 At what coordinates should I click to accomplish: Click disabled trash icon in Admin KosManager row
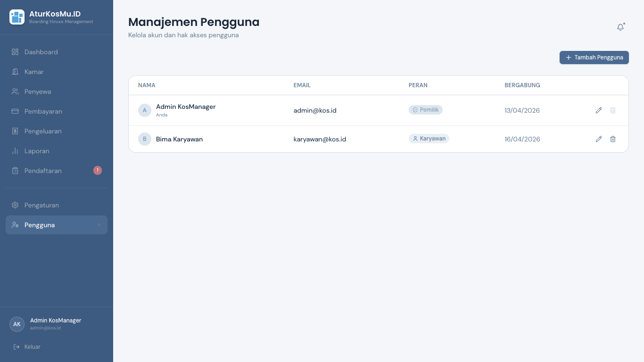(613, 110)
